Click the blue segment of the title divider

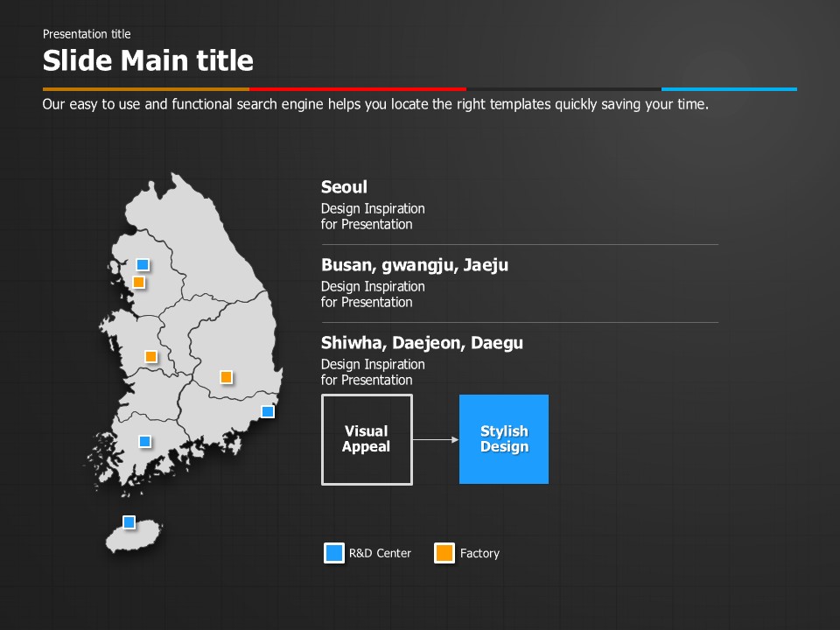click(x=729, y=89)
